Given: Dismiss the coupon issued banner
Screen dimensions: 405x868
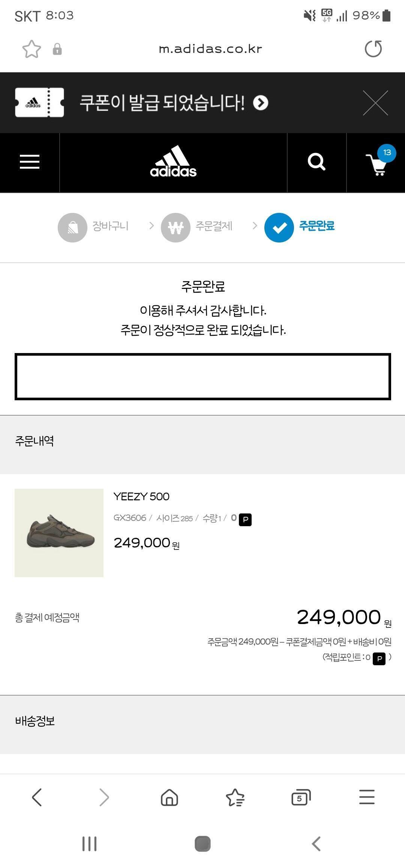Looking at the screenshot, I should click(375, 103).
